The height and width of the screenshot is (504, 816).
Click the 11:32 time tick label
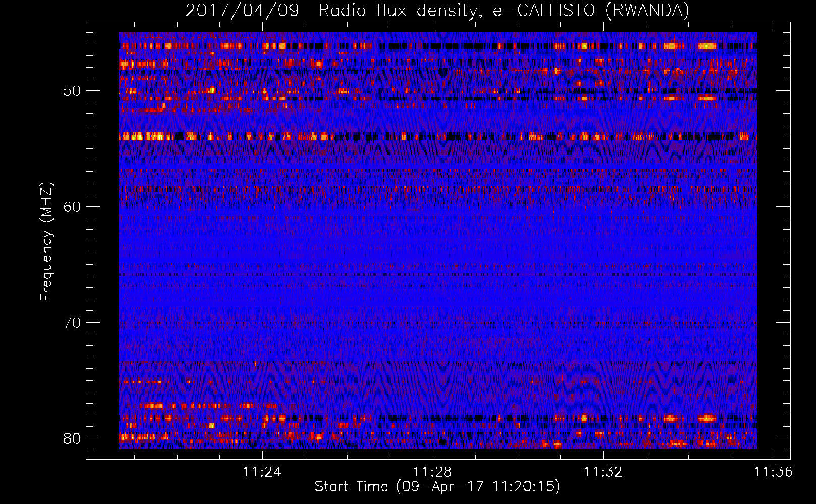tap(603, 472)
